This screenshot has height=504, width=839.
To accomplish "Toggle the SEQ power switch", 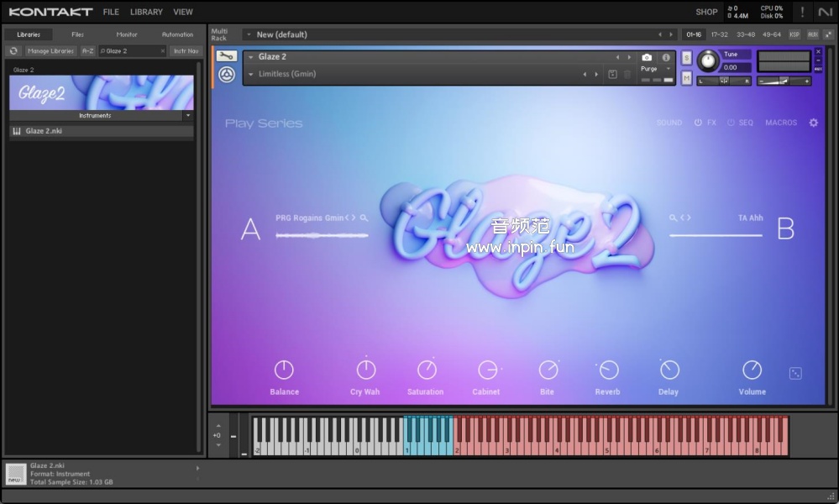I will [x=731, y=123].
